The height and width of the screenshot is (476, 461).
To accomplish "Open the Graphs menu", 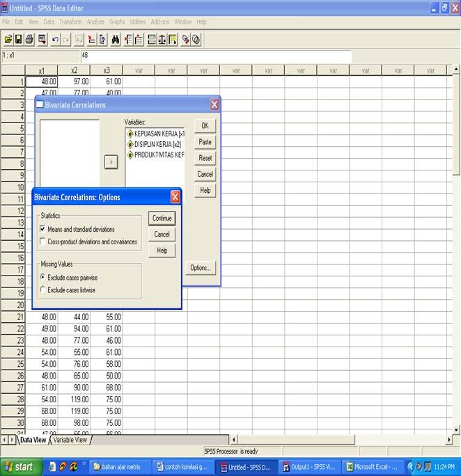I will point(117,22).
